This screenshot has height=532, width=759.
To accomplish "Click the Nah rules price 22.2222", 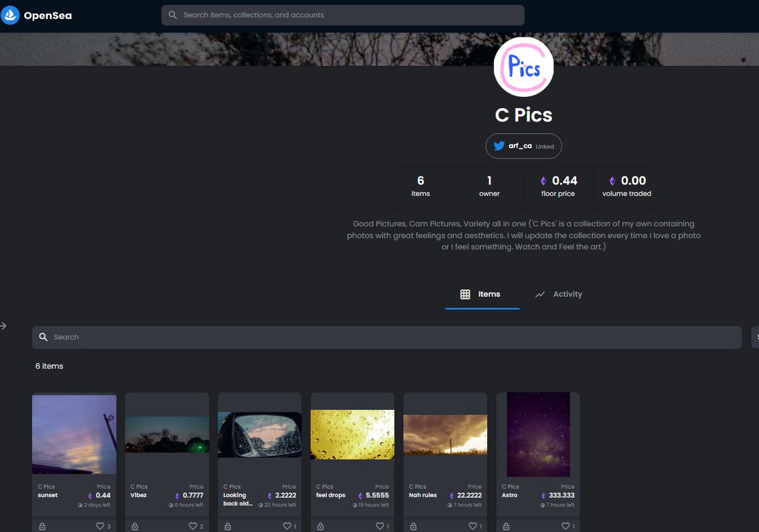I will (469, 495).
